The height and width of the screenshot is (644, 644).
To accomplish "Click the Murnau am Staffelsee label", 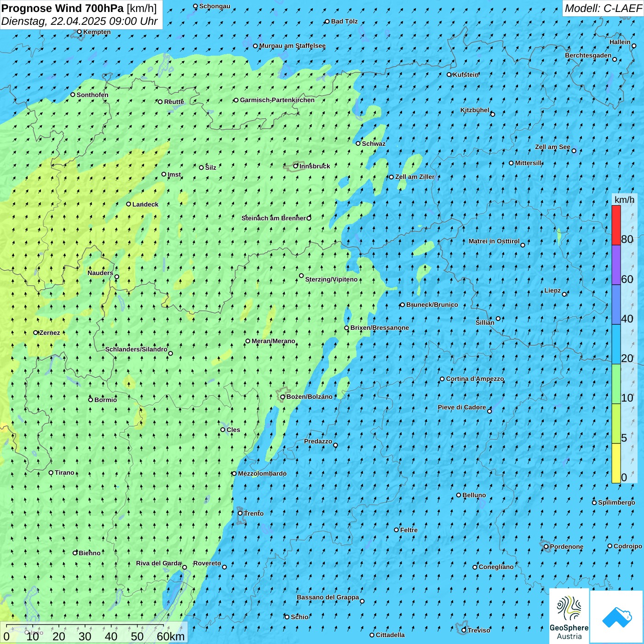I will tap(292, 46).
